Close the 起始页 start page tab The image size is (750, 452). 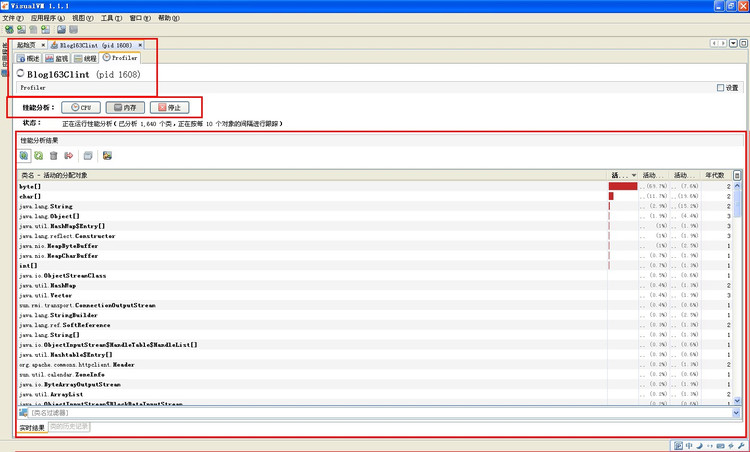pos(43,45)
